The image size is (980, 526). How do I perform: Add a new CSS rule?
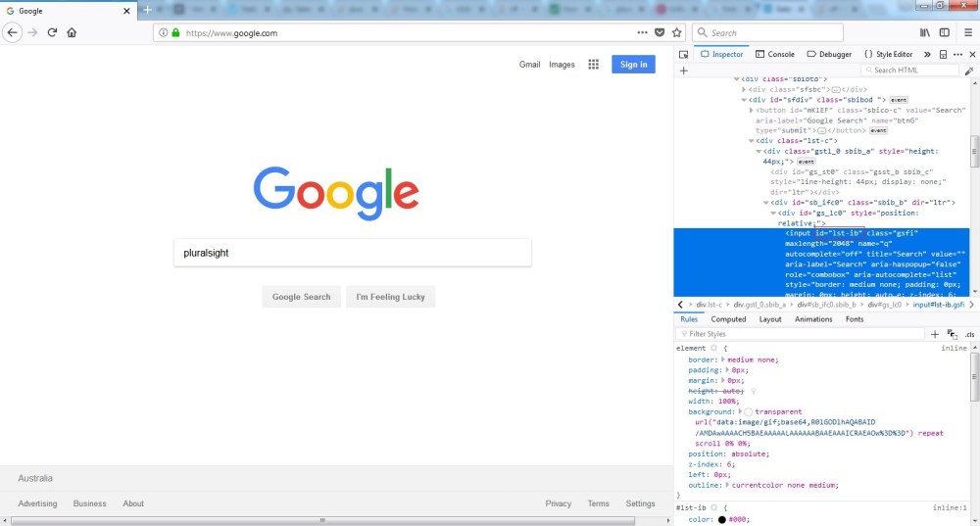pyautogui.click(x=934, y=334)
